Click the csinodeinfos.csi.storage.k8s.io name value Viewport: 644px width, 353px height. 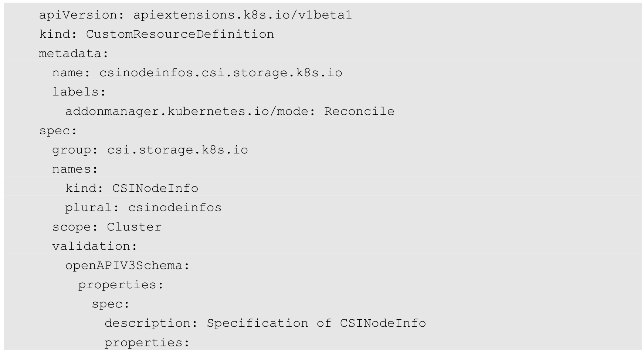tap(220, 73)
